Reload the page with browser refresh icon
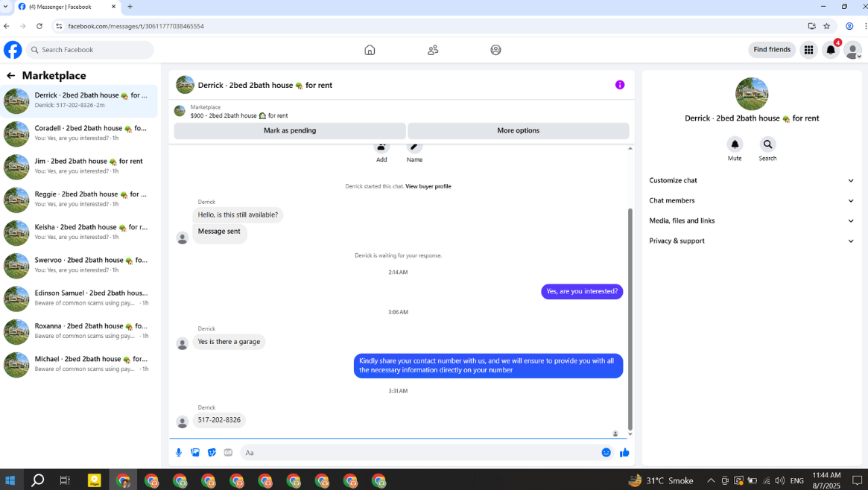The image size is (868, 490). tap(39, 26)
